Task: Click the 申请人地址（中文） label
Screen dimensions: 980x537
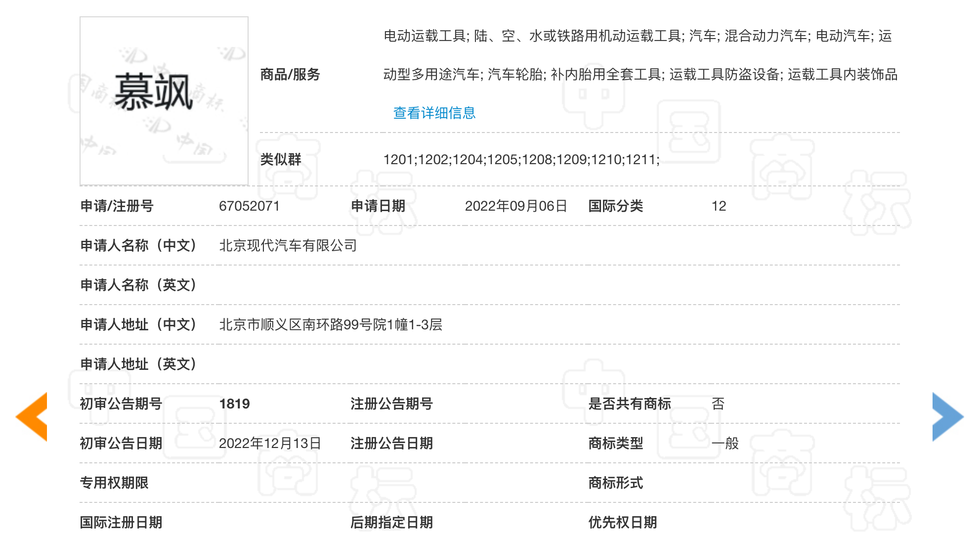Action: tap(138, 324)
